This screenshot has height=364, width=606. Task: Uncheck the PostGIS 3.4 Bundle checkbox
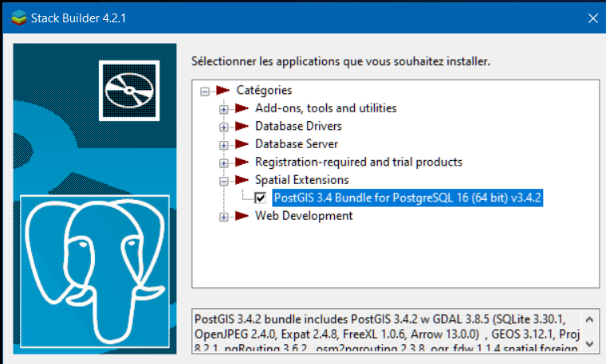261,198
